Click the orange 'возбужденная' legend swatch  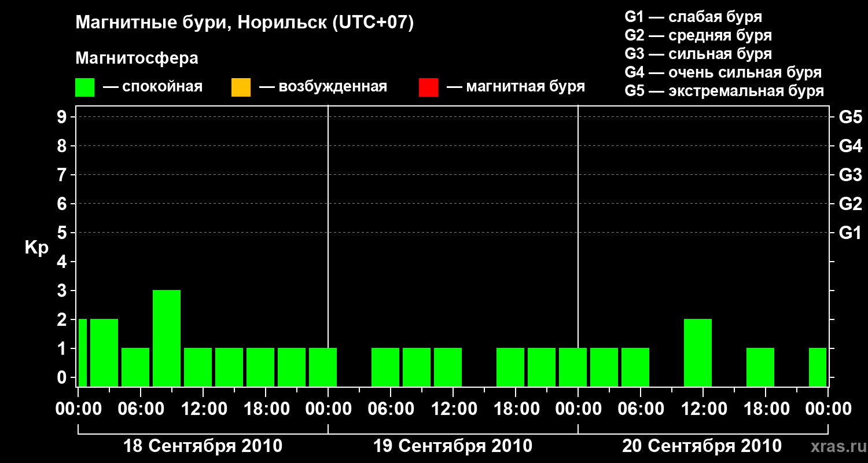pos(241,87)
